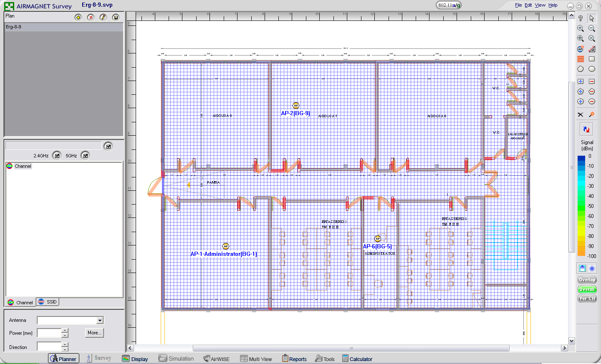Click the add polygon region icon

(581, 91)
